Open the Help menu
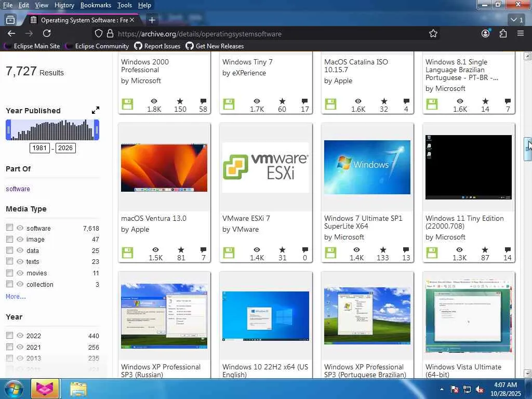 144,5
